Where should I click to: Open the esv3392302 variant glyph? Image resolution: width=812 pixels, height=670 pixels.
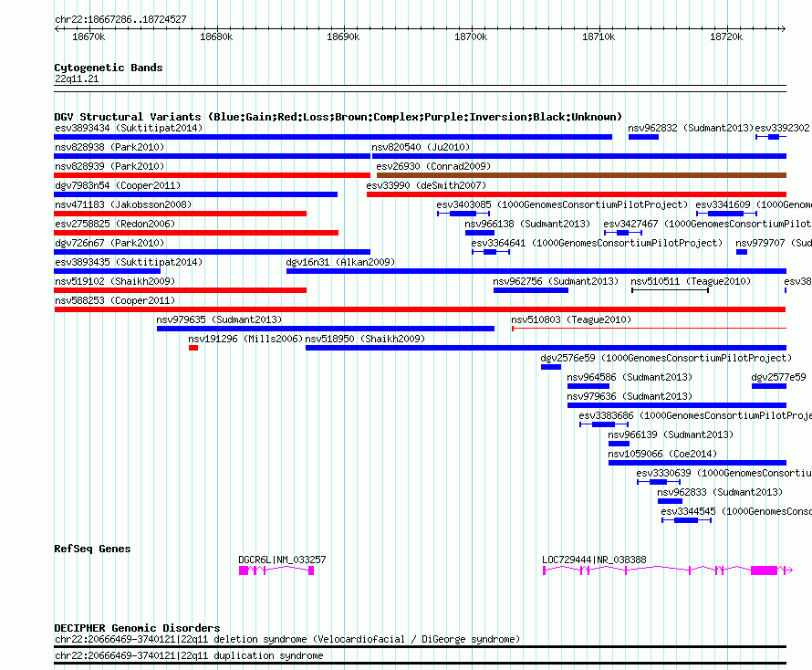[771, 137]
